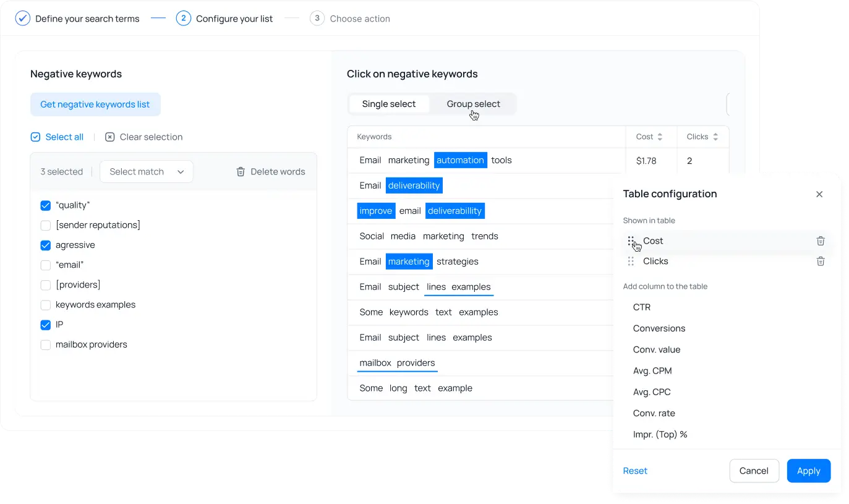The height and width of the screenshot is (504, 849).
Task: Click Delete words button
Action: point(271,172)
